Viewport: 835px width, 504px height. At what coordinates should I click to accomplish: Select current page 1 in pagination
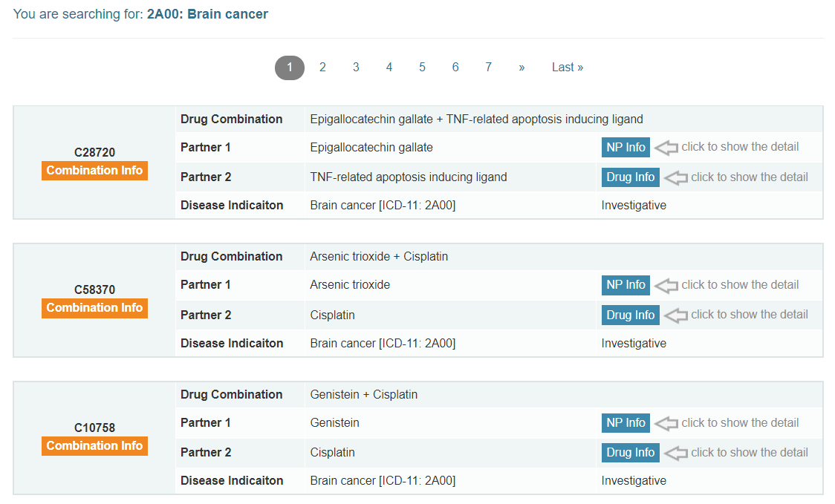pos(290,68)
